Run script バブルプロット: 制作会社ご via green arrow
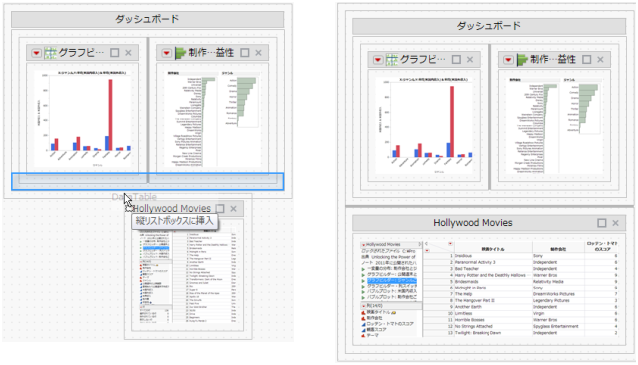Image resolution: width=638 pixels, height=365 pixels. [363, 298]
